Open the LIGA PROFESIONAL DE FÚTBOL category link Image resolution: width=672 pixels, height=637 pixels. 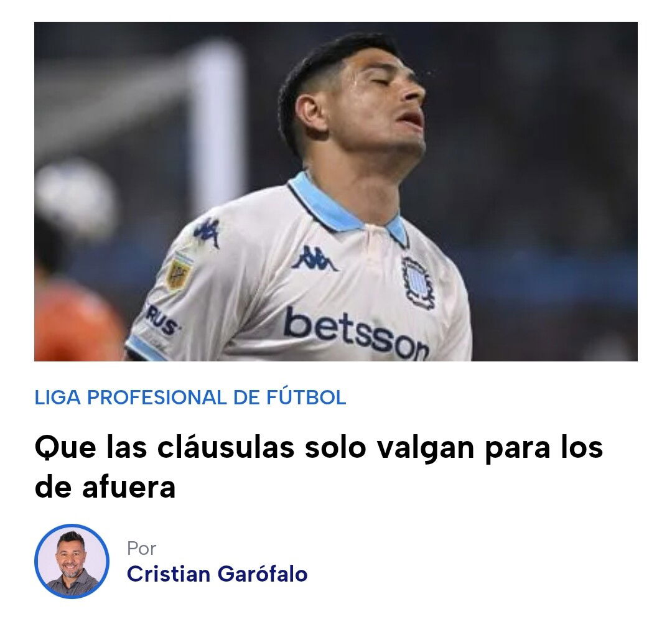pos(190,397)
